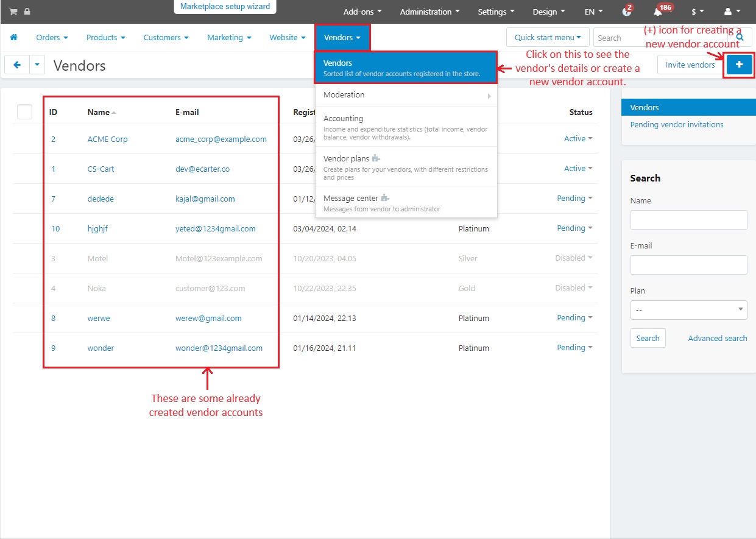Tick the select-all vendors checkbox

24,111
